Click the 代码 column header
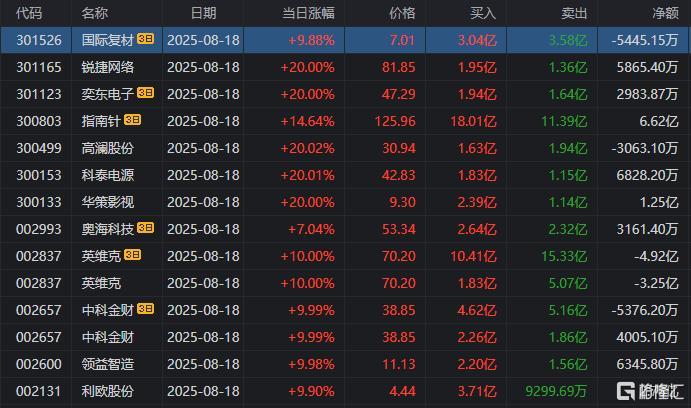The width and height of the screenshot is (691, 408). point(29,13)
